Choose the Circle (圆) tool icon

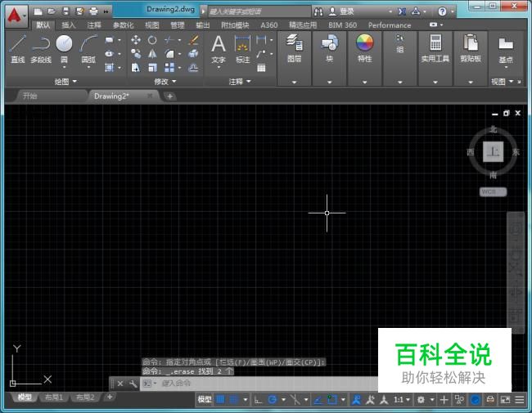[x=64, y=44]
